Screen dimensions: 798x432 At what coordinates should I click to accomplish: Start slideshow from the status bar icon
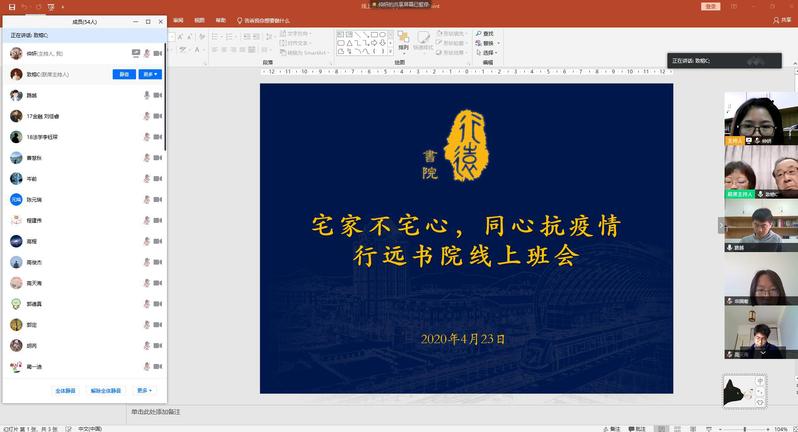pos(710,428)
